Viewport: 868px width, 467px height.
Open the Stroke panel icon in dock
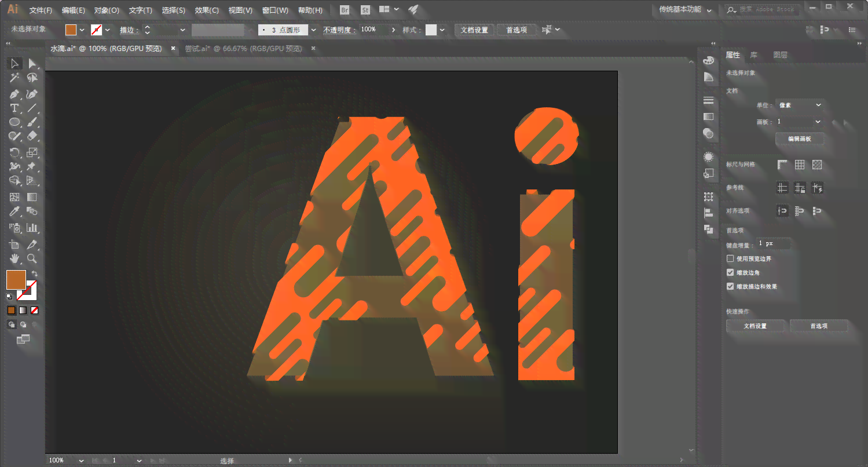click(x=708, y=101)
